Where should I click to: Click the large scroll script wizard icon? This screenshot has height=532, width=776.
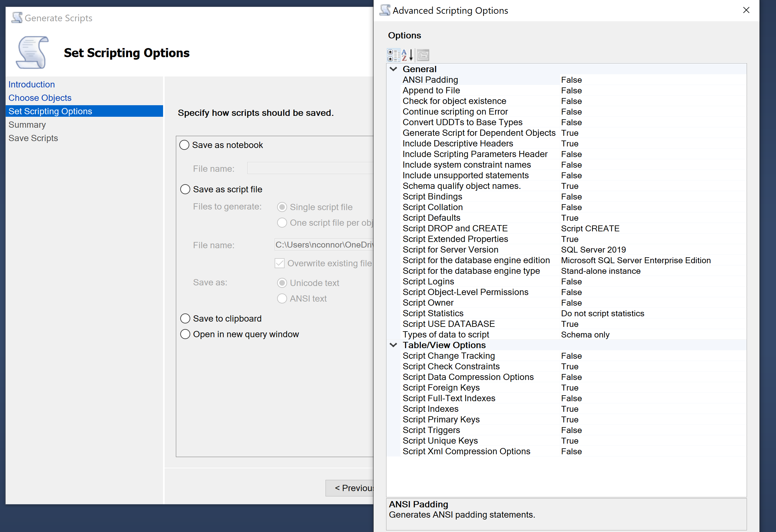32,52
